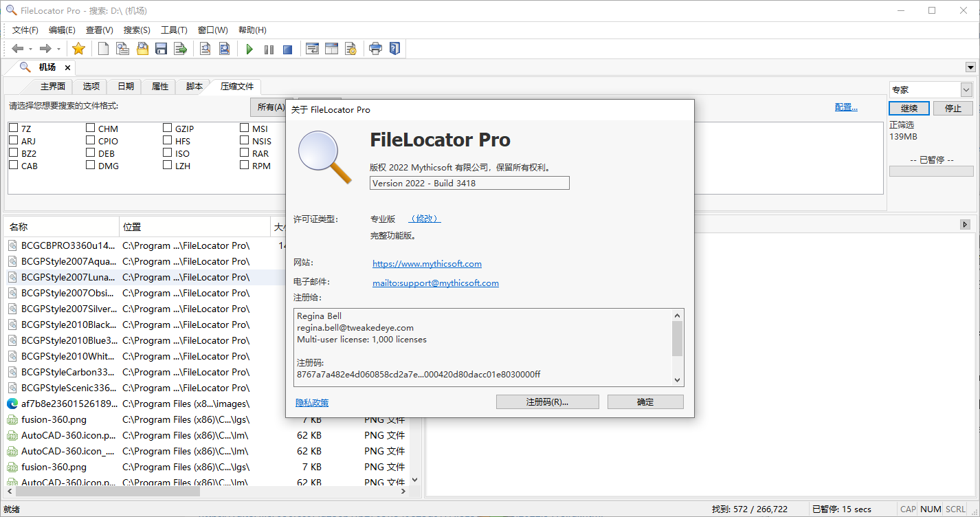Screen dimensions: 980x517
Task: Switch to the 脚本 tab
Action: pos(194,87)
